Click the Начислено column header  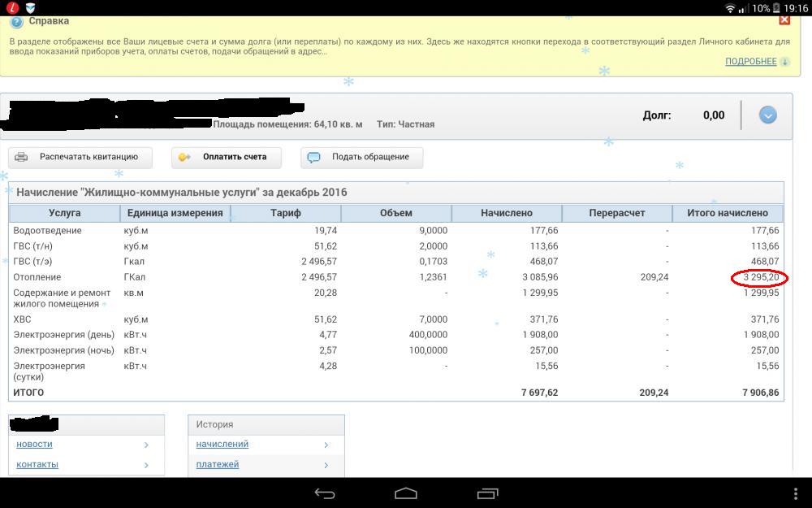(x=507, y=213)
